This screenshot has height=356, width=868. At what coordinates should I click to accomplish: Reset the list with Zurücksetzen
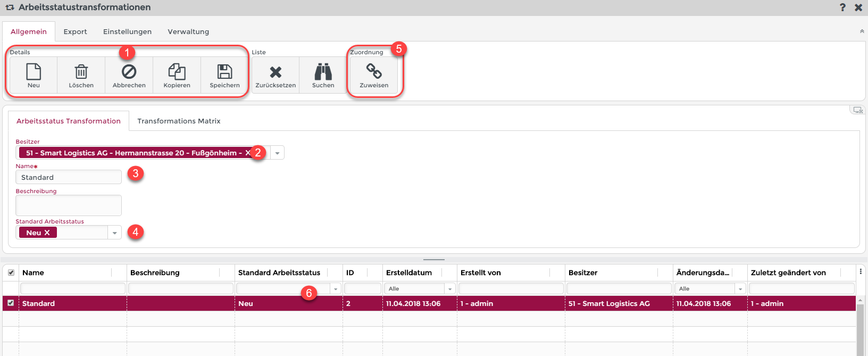coord(276,72)
